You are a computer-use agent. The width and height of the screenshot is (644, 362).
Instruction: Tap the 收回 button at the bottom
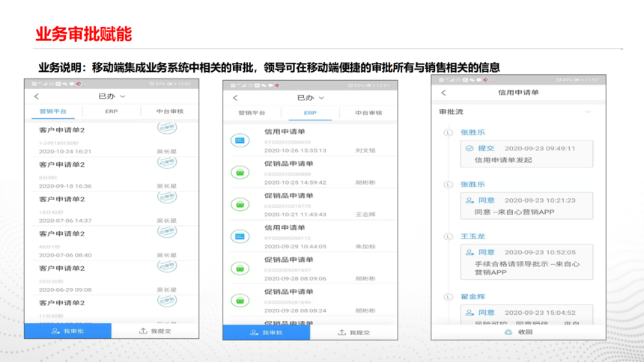pos(518,332)
